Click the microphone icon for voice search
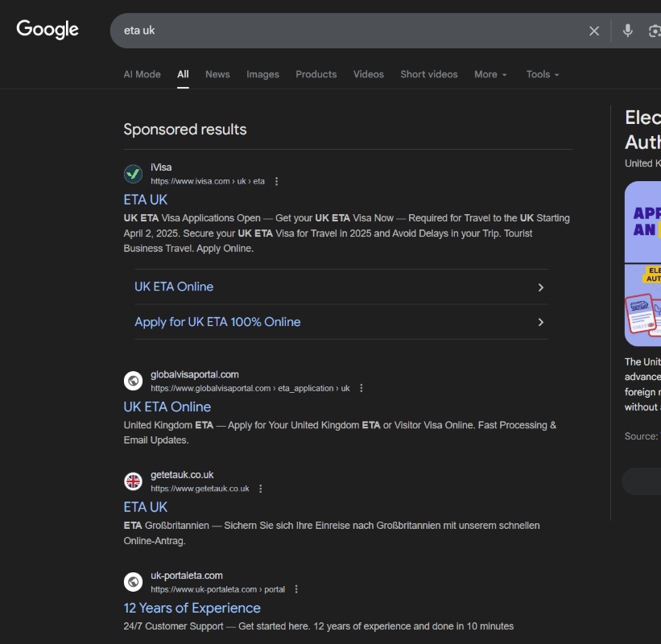 [x=627, y=31]
